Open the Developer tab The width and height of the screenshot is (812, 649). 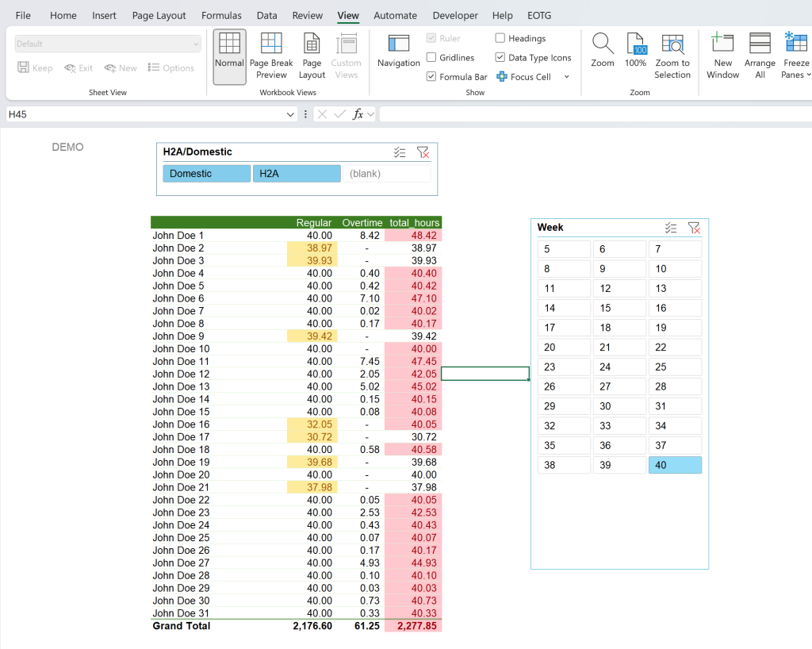pos(455,16)
